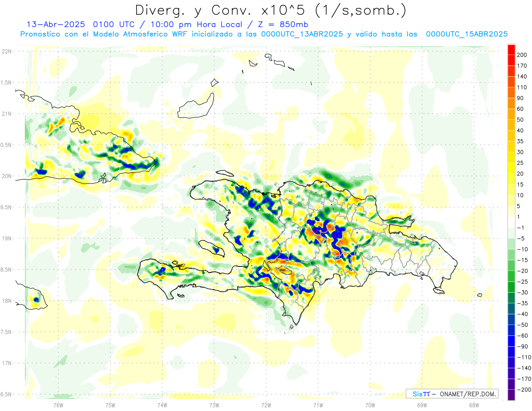Click the purple legend swatch below -200

point(511,395)
